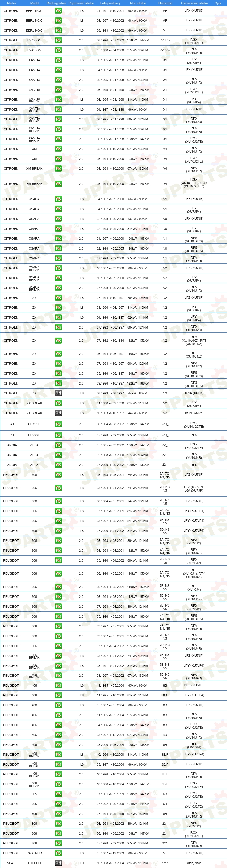Image resolution: width=227 pixels, height=868 pixels.
Task: Click the M_ body code in the Berlingo row
Action: (x=165, y=30)
